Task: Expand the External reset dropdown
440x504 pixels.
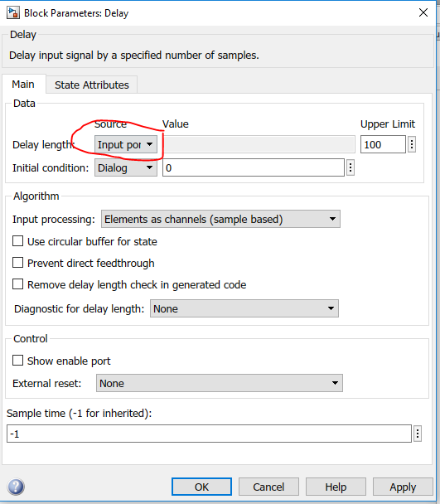Action: [220, 383]
